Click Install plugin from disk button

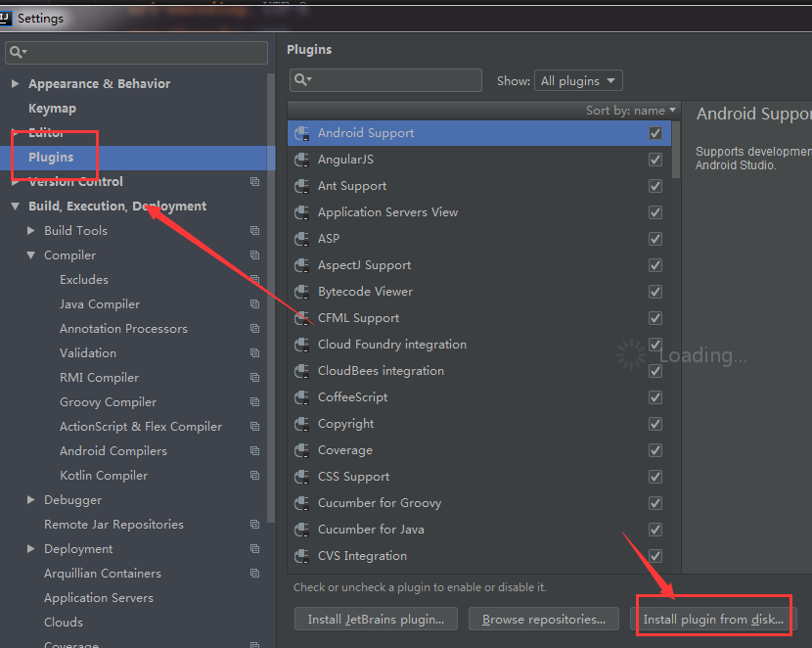coord(713,619)
